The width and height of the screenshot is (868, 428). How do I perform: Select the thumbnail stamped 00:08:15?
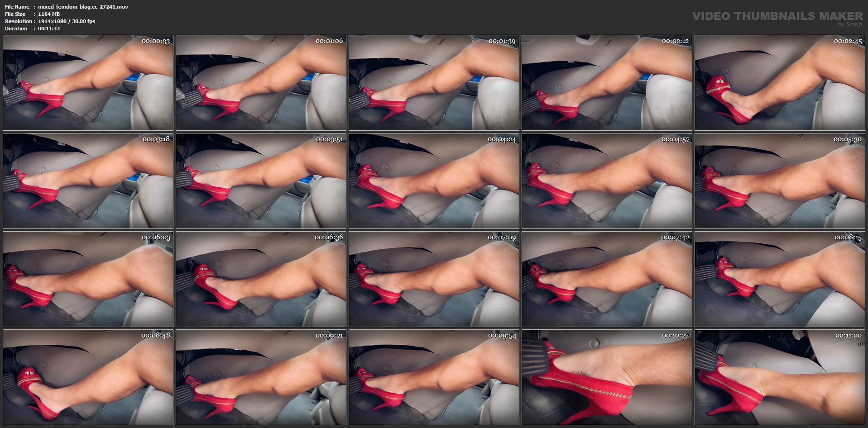pyautogui.click(x=780, y=279)
